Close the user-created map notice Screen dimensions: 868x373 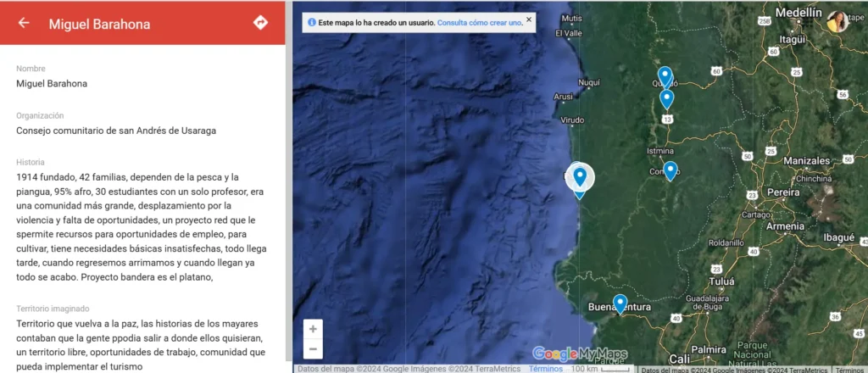pyautogui.click(x=529, y=19)
